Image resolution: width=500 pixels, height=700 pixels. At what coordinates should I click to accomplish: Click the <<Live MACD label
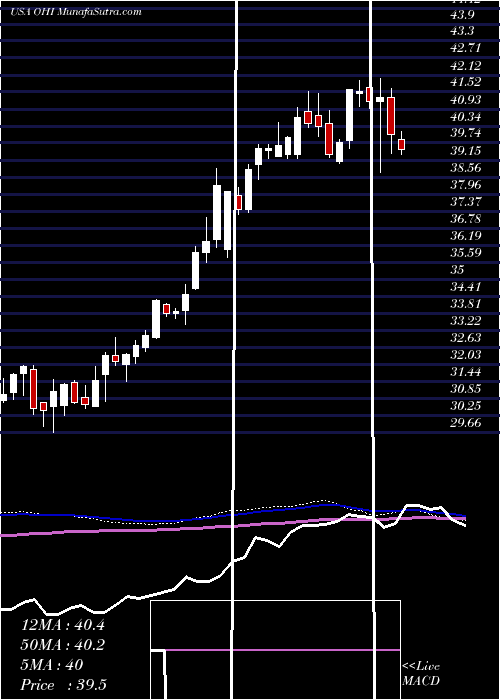421,674
